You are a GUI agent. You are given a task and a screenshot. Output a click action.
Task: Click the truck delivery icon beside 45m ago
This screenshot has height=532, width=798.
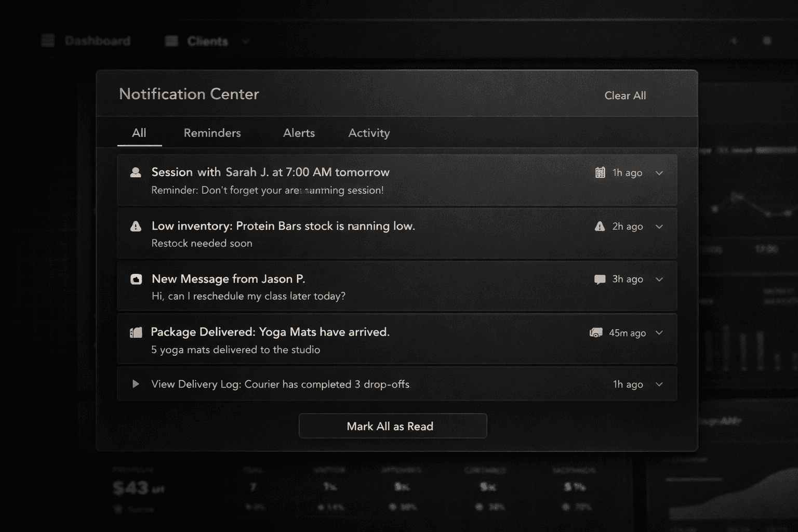tap(596, 332)
